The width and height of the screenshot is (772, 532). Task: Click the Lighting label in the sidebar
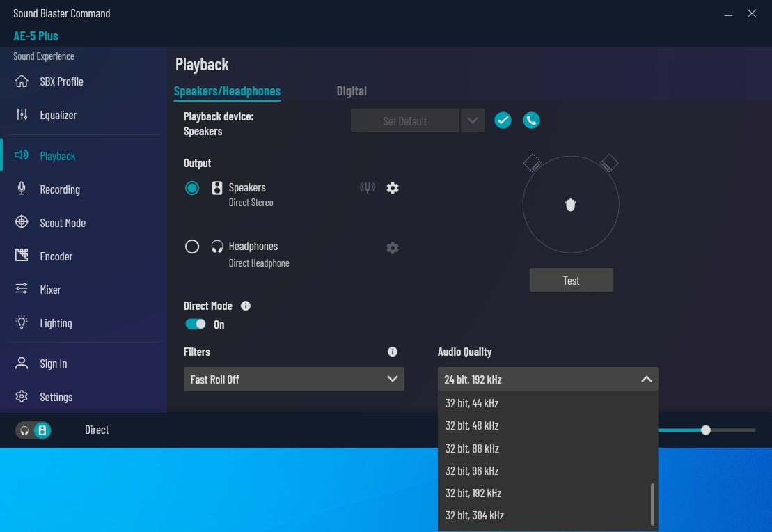[x=56, y=323]
